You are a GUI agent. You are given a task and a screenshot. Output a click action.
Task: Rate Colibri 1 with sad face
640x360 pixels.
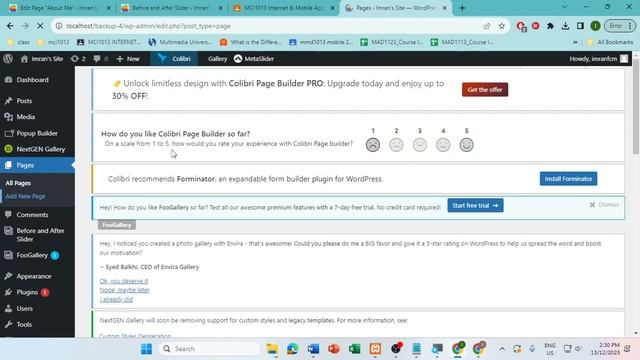(x=373, y=144)
